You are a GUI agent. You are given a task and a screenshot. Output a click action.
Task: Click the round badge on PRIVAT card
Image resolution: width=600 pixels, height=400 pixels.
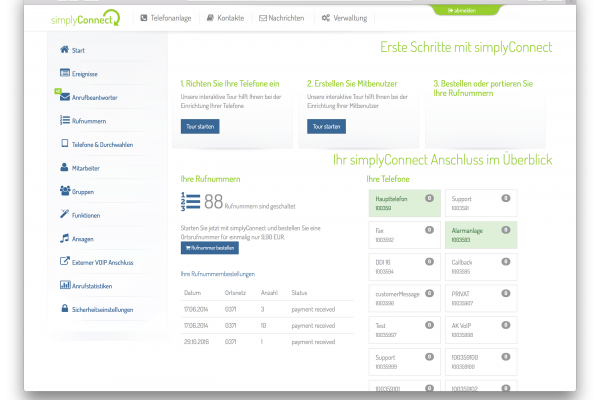click(505, 294)
